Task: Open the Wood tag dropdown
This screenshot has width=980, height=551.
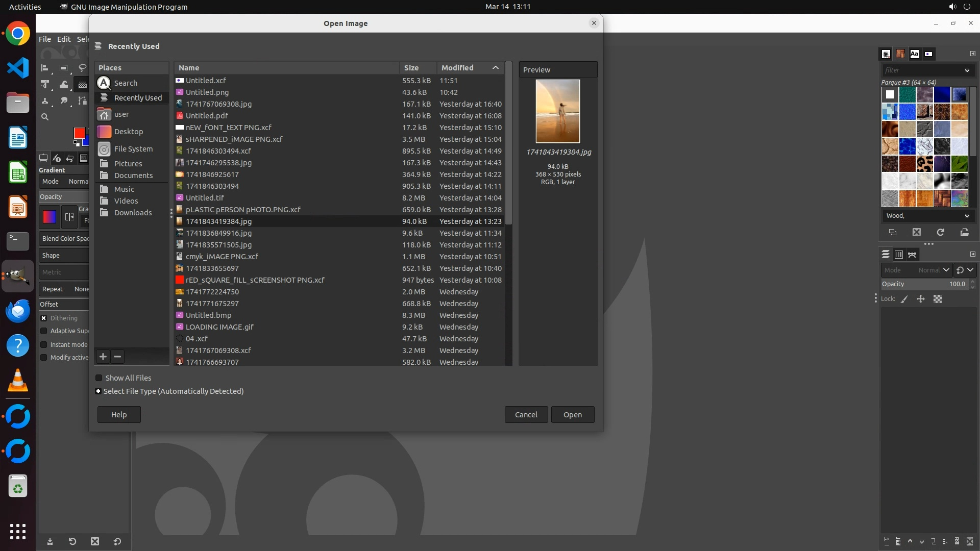Action: pyautogui.click(x=967, y=216)
